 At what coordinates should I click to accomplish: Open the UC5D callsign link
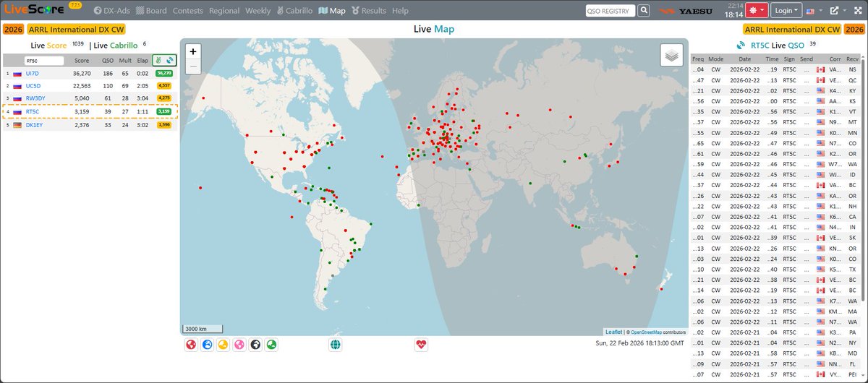33,86
